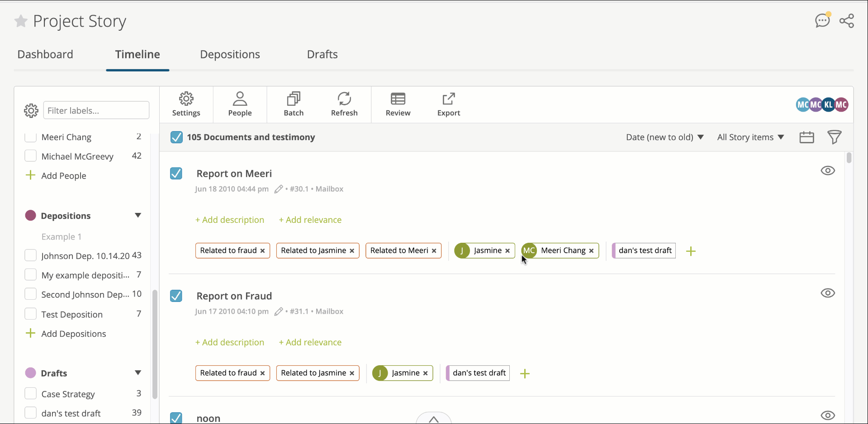Export the story items
Image resolution: width=868 pixels, height=424 pixels.
[449, 105]
